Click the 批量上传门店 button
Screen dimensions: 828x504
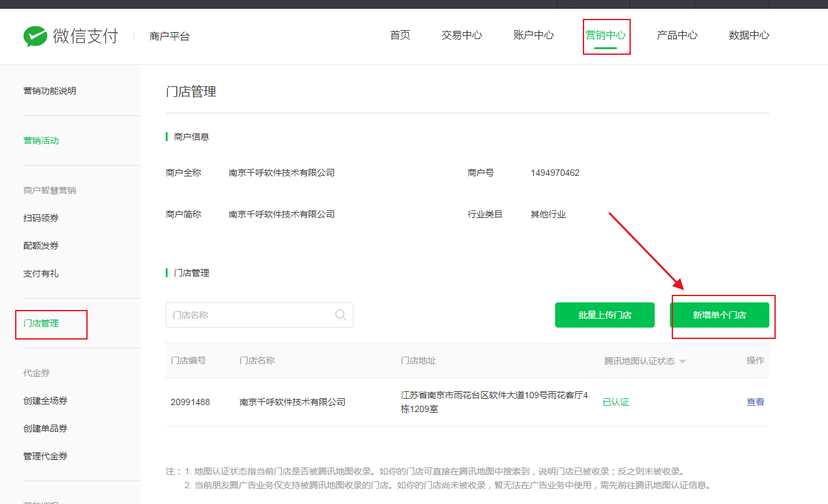(605, 315)
